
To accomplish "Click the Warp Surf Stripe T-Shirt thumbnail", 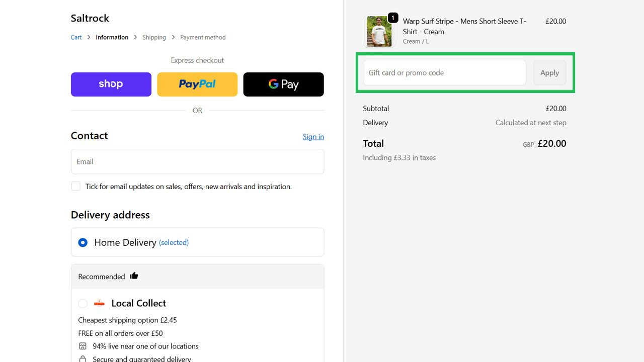I will [379, 31].
